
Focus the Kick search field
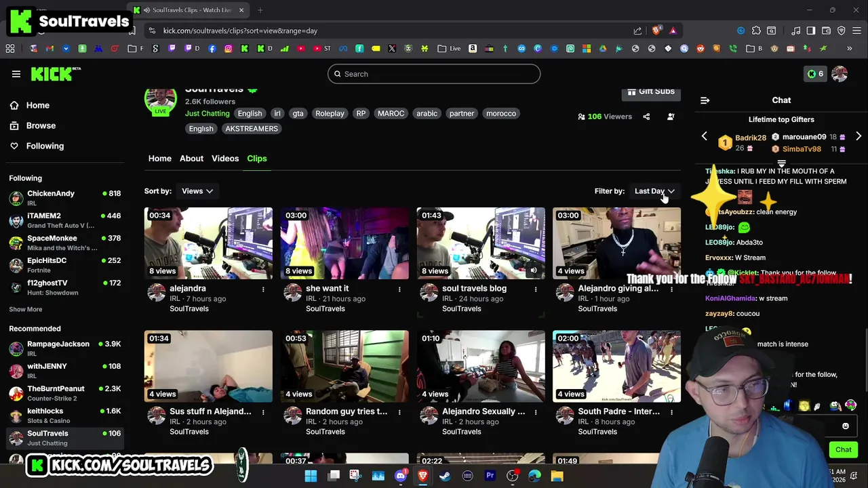click(434, 74)
